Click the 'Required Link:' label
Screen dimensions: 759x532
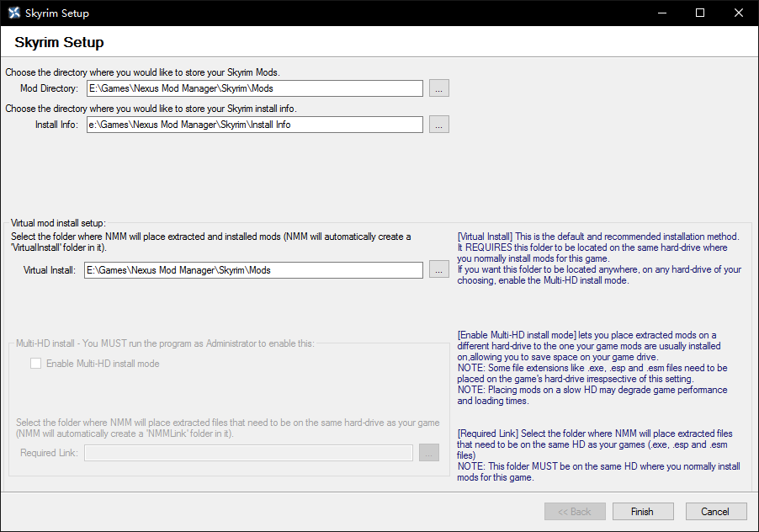49,453
